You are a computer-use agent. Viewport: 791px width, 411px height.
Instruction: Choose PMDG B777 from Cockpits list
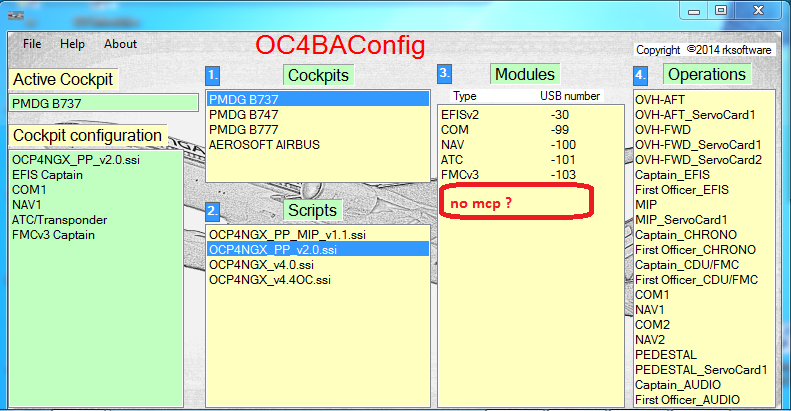click(x=243, y=129)
